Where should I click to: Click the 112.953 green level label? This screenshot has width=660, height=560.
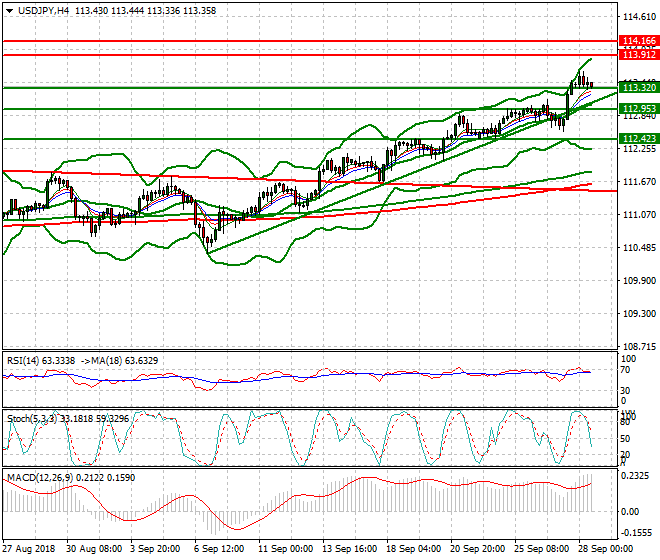click(639, 109)
